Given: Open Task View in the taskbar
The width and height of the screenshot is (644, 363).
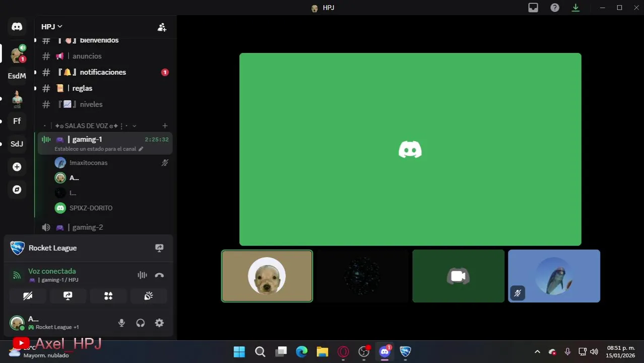Looking at the screenshot, I should [281, 351].
